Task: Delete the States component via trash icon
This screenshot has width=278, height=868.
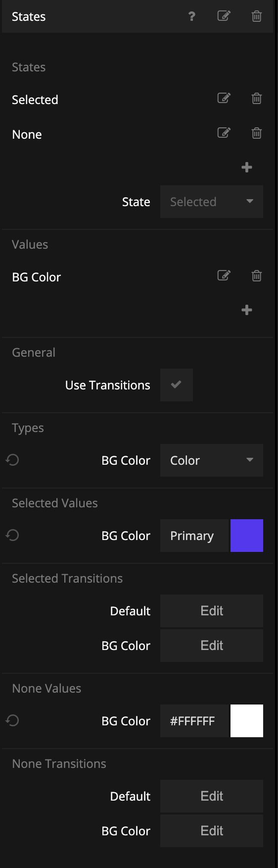Action: (x=257, y=16)
